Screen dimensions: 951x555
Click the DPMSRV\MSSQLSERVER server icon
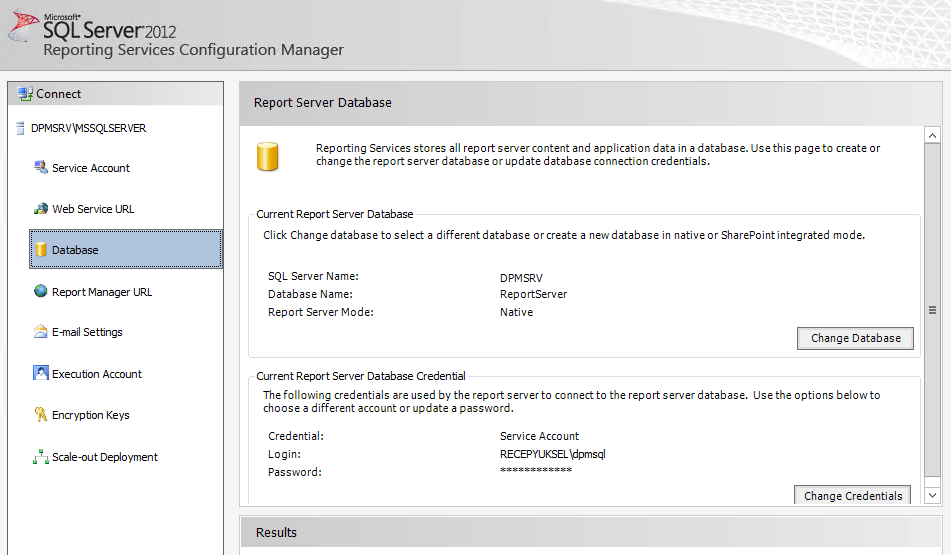(20, 128)
